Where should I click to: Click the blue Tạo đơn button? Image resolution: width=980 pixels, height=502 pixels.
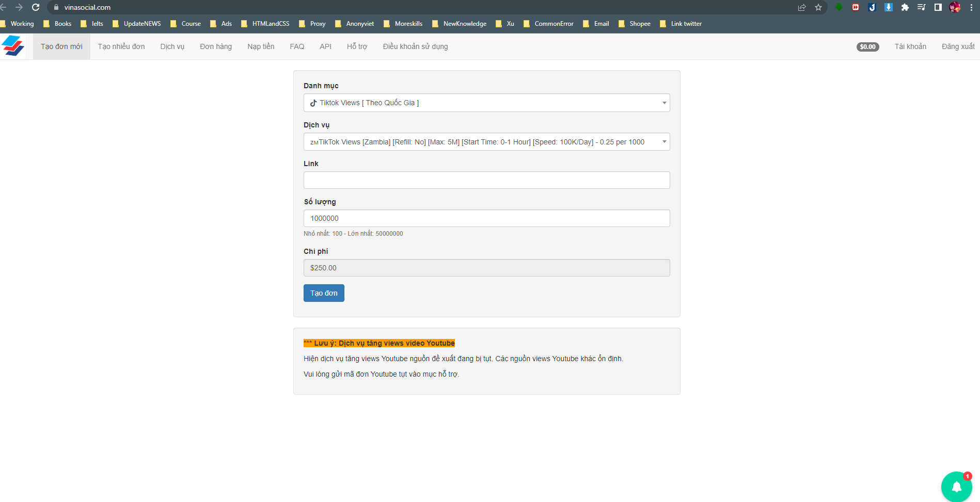324,293
